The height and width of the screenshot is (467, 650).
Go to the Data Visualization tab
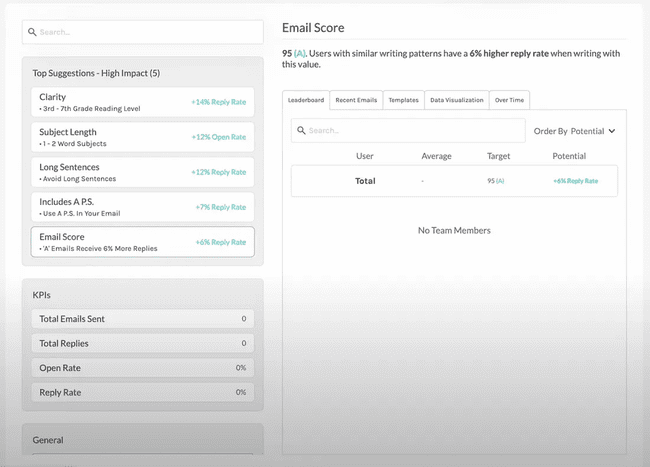[456, 100]
